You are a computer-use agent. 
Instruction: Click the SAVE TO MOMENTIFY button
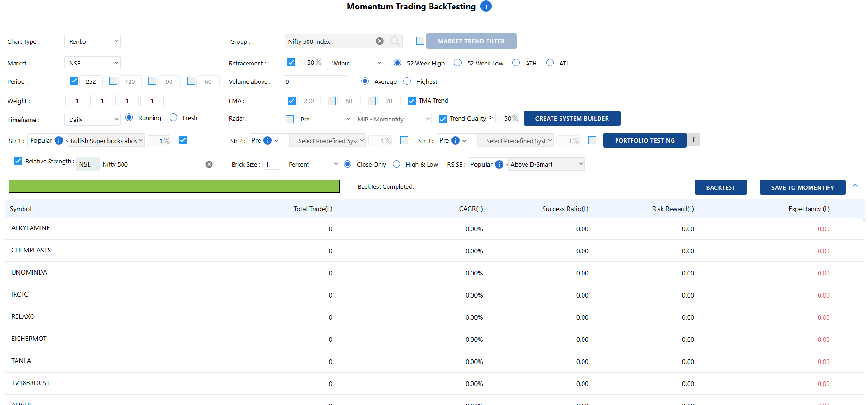point(802,187)
